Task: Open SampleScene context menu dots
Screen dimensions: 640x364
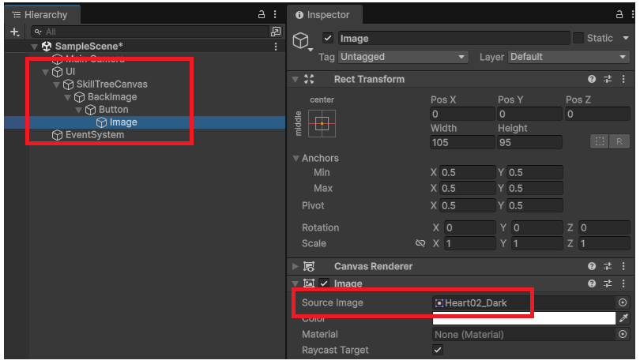Action: coord(276,47)
